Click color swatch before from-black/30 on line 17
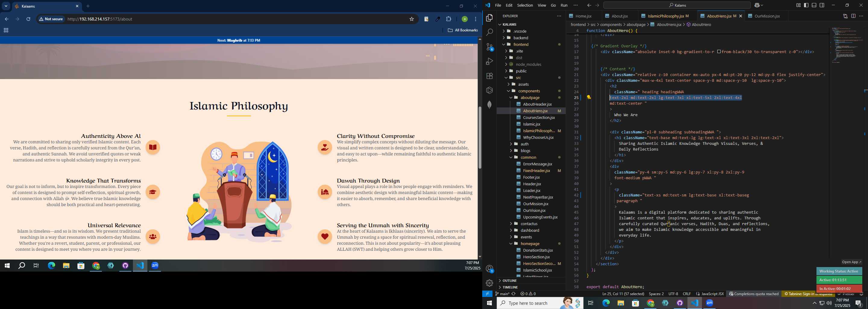 (719, 52)
